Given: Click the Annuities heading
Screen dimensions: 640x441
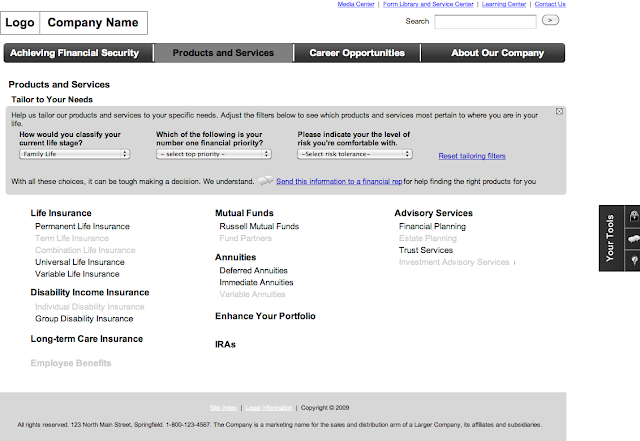Looking at the screenshot, I should 236,257.
